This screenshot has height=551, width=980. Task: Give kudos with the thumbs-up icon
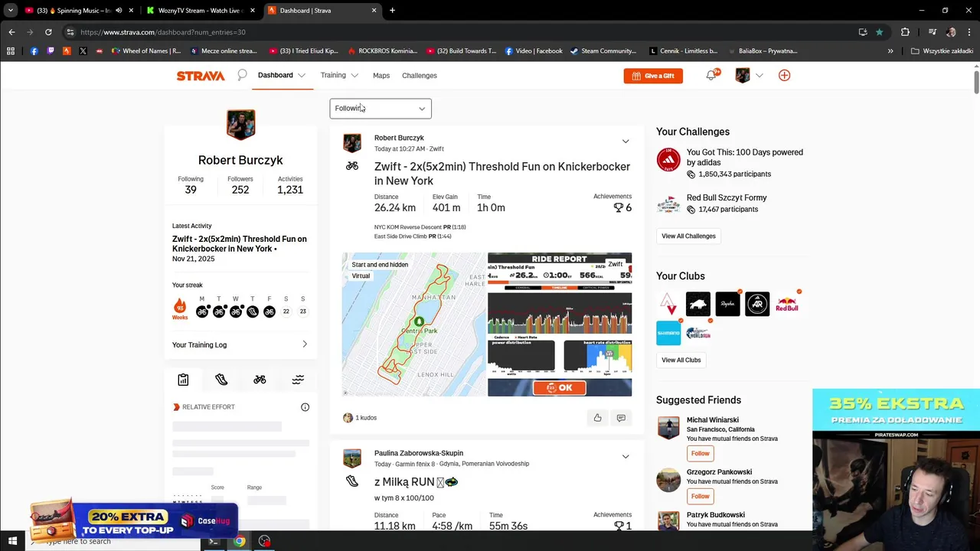[598, 418]
